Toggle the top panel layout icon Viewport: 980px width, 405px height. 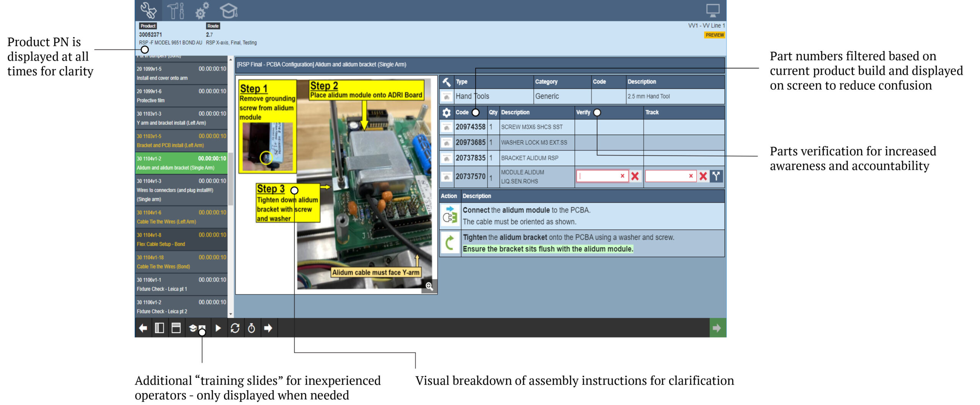[x=176, y=328]
